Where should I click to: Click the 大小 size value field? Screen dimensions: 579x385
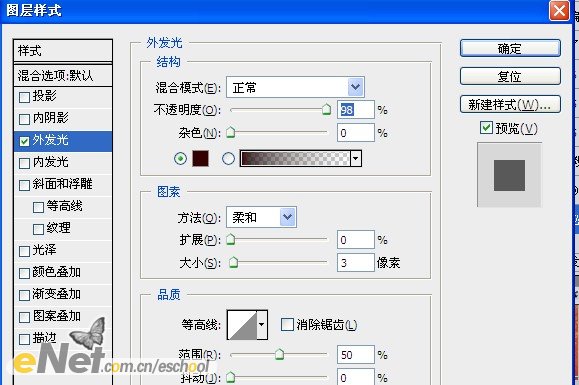(x=356, y=263)
